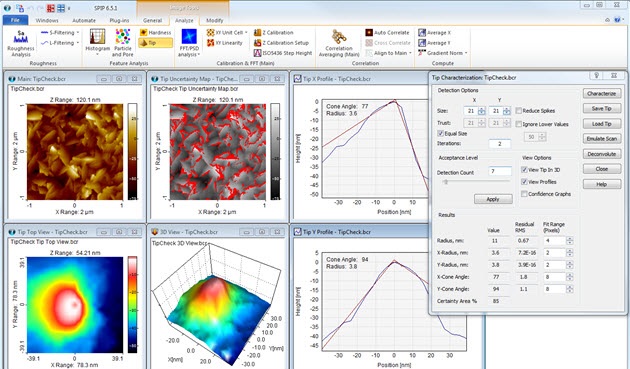The image size is (630, 369).
Task: Move the Detection Count slider
Action: click(x=445, y=182)
